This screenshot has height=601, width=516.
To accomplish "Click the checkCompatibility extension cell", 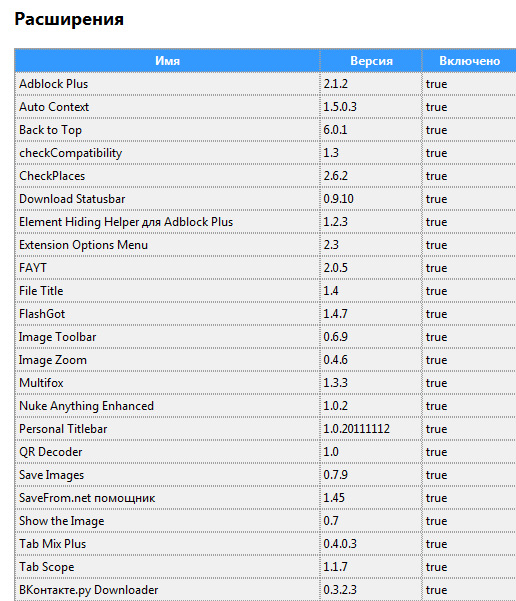I will [x=168, y=153].
